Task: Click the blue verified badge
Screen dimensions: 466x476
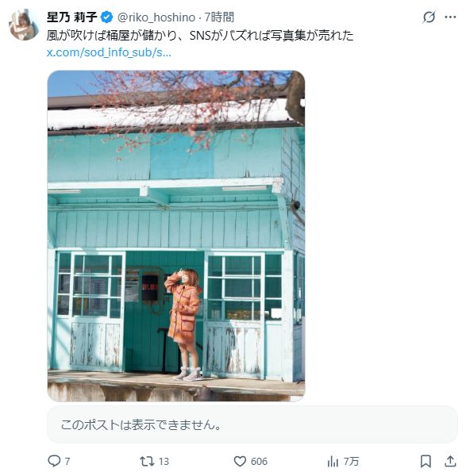Action: (106, 17)
